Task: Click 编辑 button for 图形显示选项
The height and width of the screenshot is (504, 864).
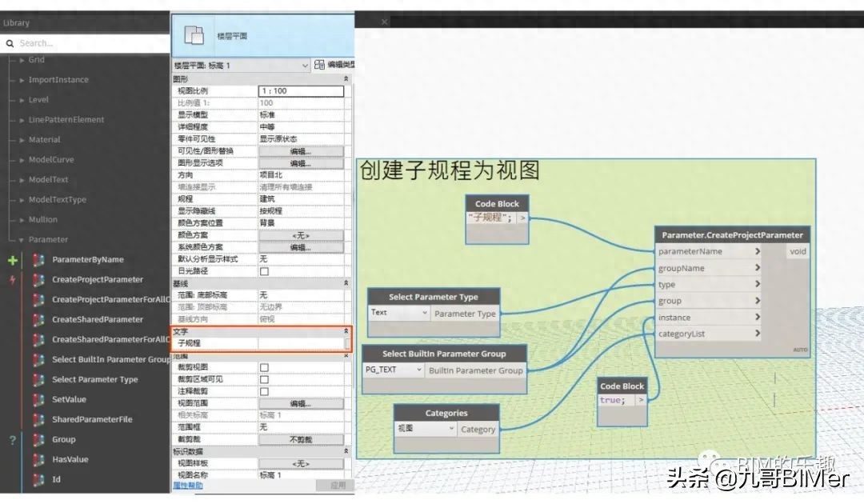Action: click(x=301, y=163)
